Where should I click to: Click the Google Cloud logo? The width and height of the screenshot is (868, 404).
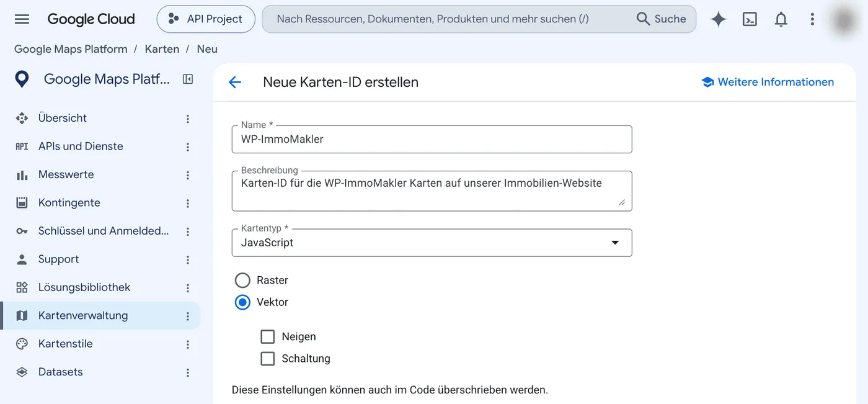tap(91, 19)
